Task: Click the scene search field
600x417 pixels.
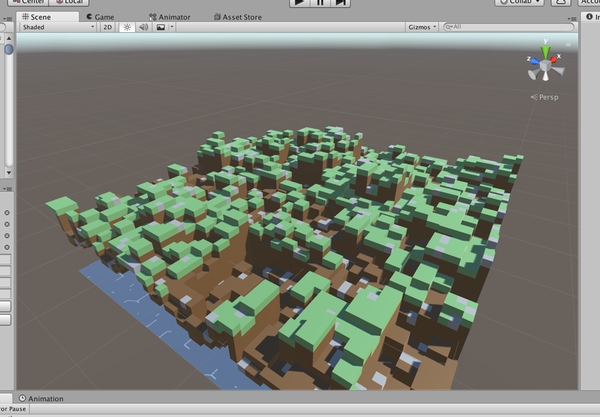Action: (x=509, y=27)
